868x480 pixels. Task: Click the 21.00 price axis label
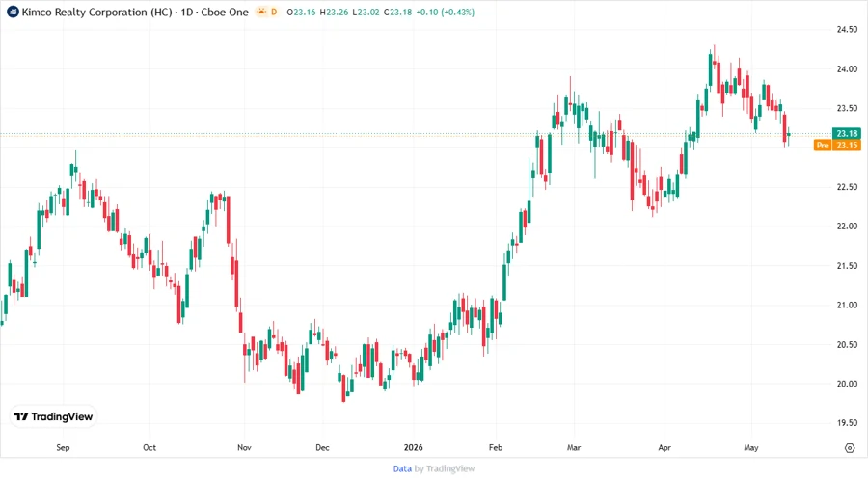click(847, 306)
